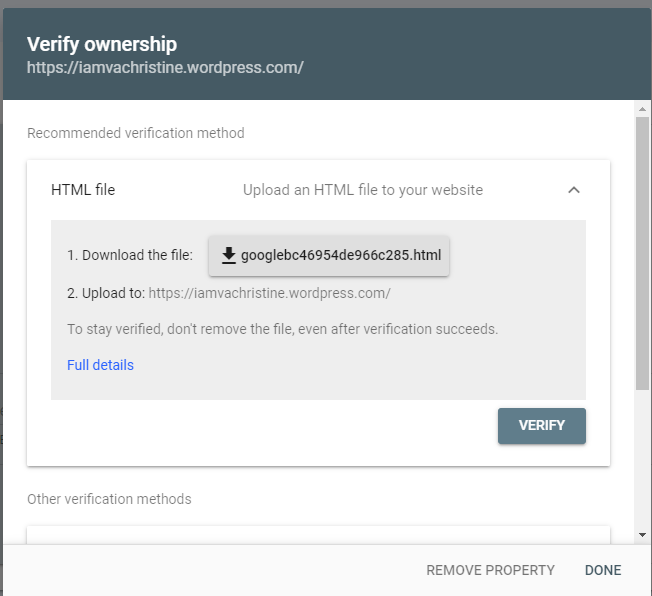The width and height of the screenshot is (652, 596).
Task: Click the site URL in the dialog header
Action: tap(165, 68)
